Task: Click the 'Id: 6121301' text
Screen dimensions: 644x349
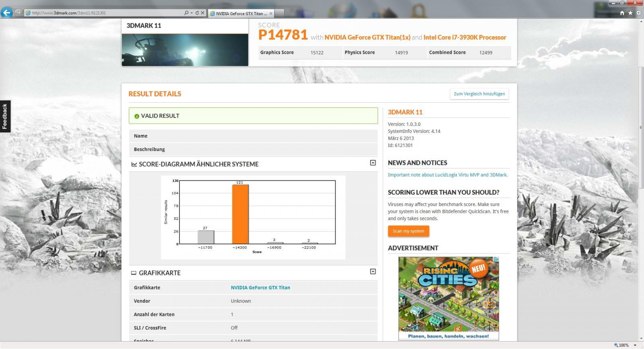Action: [400, 145]
